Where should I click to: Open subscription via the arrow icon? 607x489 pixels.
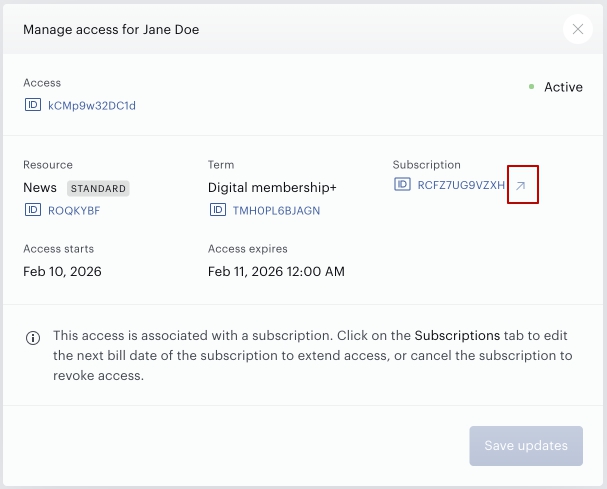[521, 185]
